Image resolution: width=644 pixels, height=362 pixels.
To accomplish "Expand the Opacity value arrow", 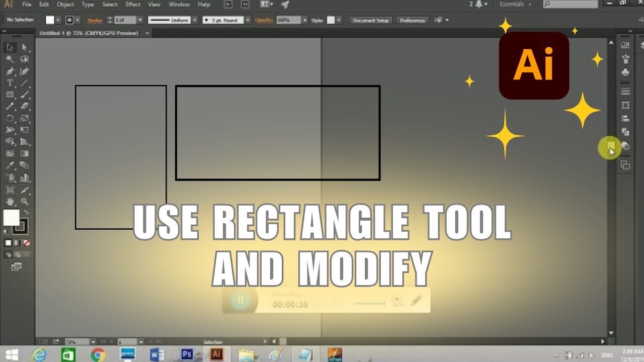I will coord(304,20).
